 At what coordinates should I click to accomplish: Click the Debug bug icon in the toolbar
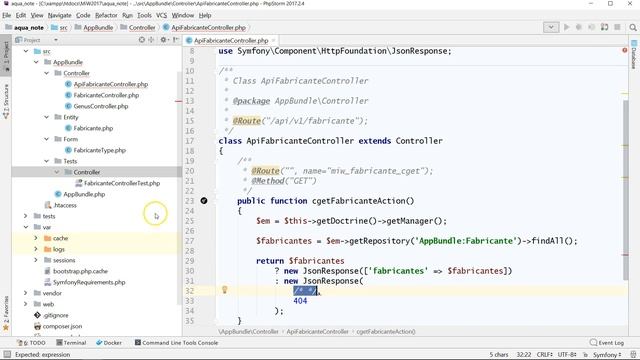(x=579, y=27)
